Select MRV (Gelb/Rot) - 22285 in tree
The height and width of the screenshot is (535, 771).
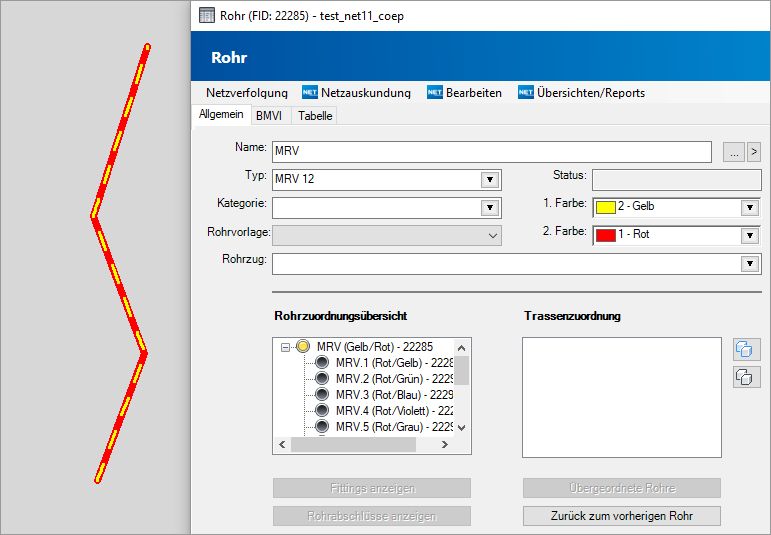pyautogui.click(x=375, y=347)
